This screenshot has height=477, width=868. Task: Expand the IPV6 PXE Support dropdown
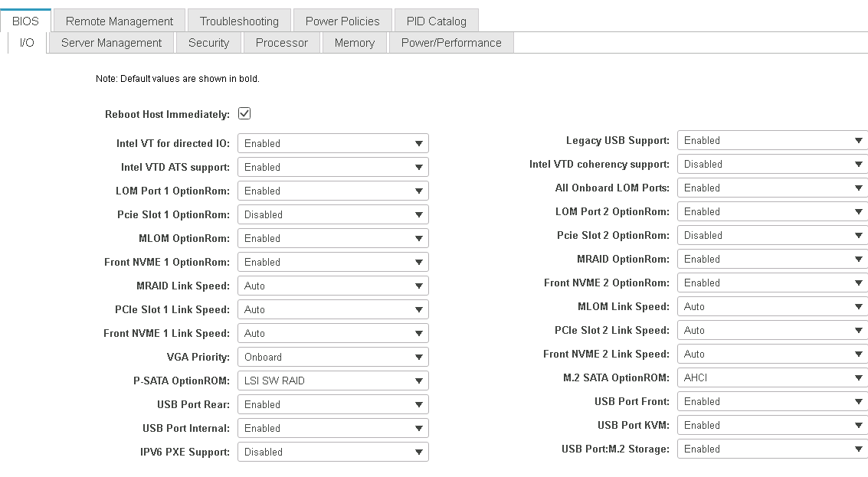click(332, 452)
